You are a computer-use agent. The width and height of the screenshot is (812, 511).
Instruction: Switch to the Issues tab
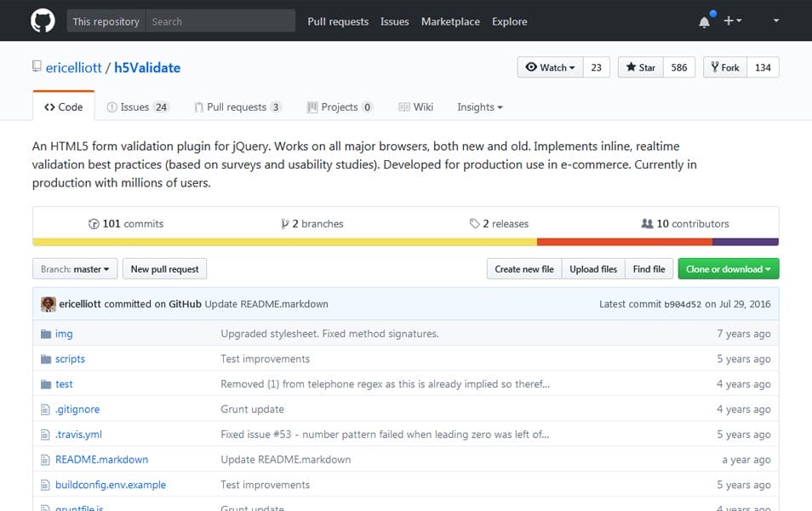coord(138,107)
